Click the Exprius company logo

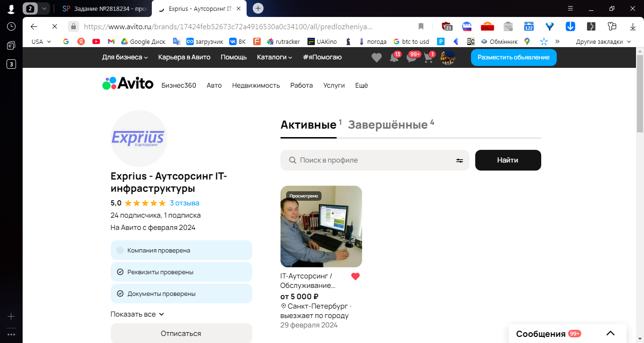point(139,139)
